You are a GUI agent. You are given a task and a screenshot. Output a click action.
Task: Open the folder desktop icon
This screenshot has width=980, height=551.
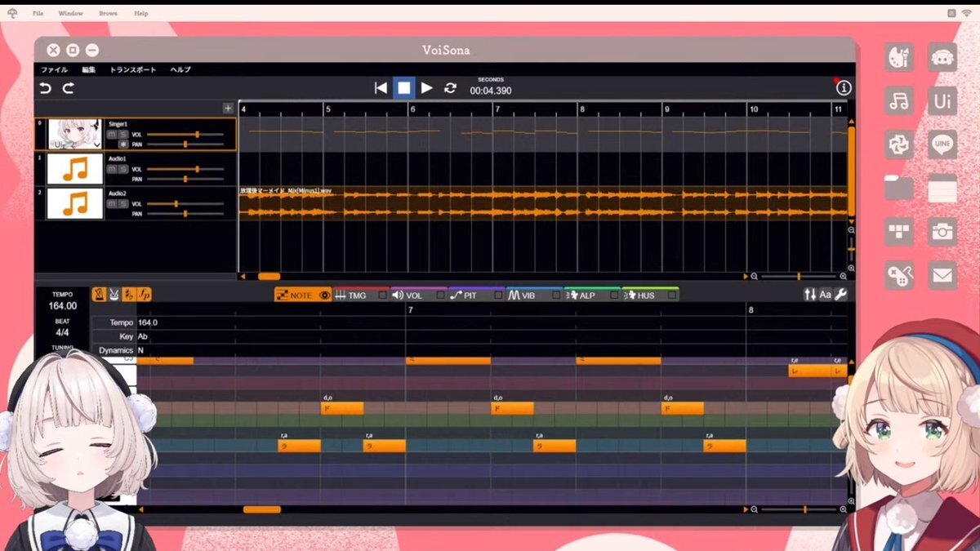click(898, 188)
